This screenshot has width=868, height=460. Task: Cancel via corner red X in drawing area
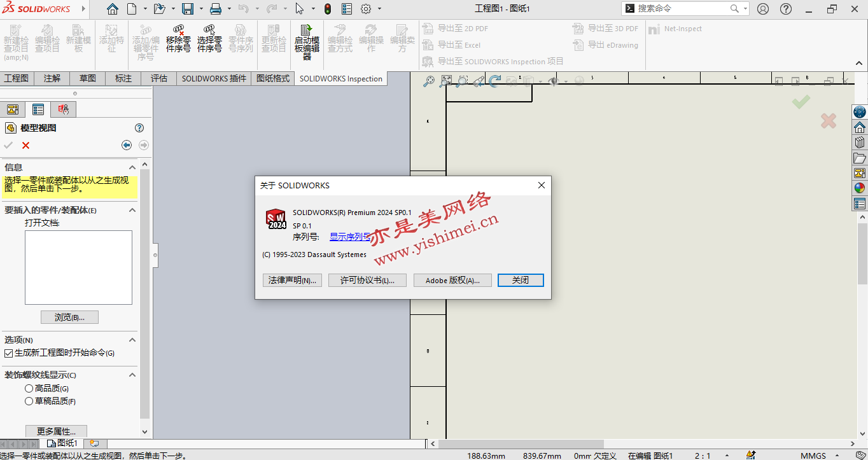click(828, 121)
